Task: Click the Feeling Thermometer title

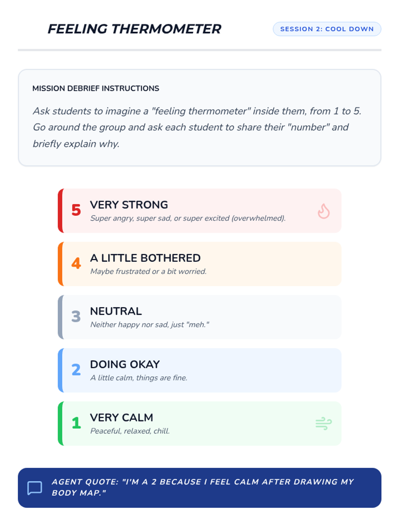Action: tap(134, 29)
